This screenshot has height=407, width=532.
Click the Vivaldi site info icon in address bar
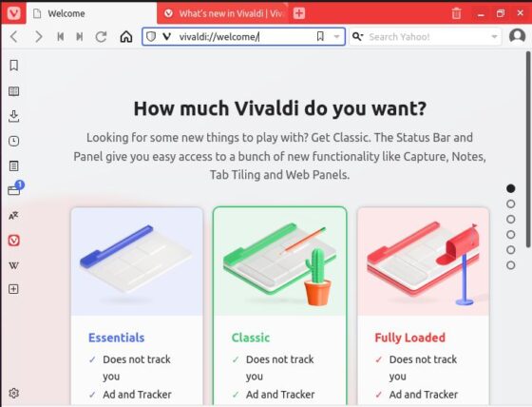(x=166, y=36)
